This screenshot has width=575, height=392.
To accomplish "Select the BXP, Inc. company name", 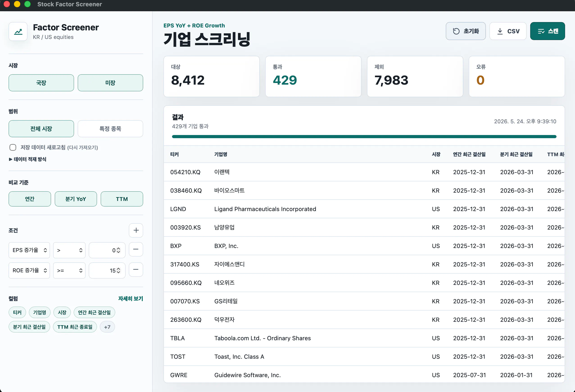I will (226, 246).
